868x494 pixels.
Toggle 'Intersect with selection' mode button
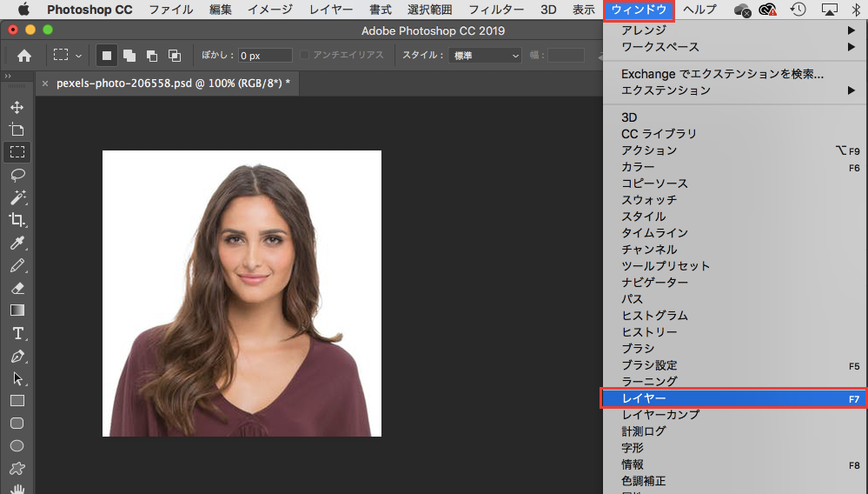pyautogui.click(x=175, y=56)
